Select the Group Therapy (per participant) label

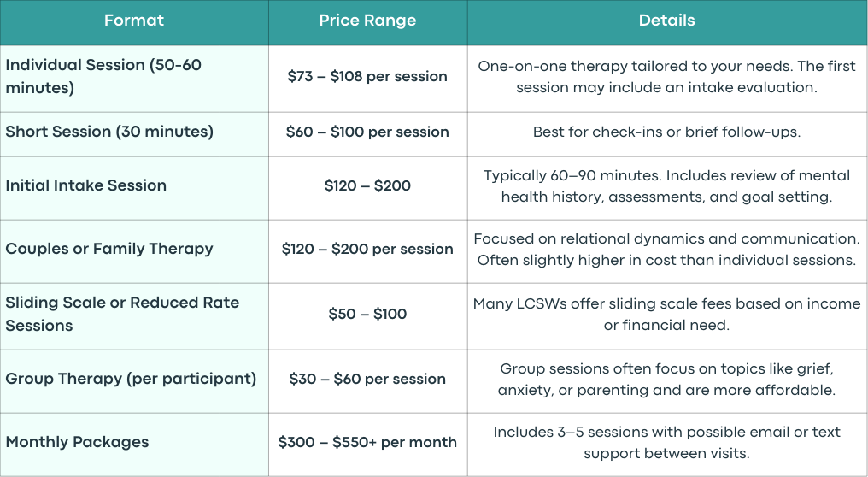click(132, 379)
